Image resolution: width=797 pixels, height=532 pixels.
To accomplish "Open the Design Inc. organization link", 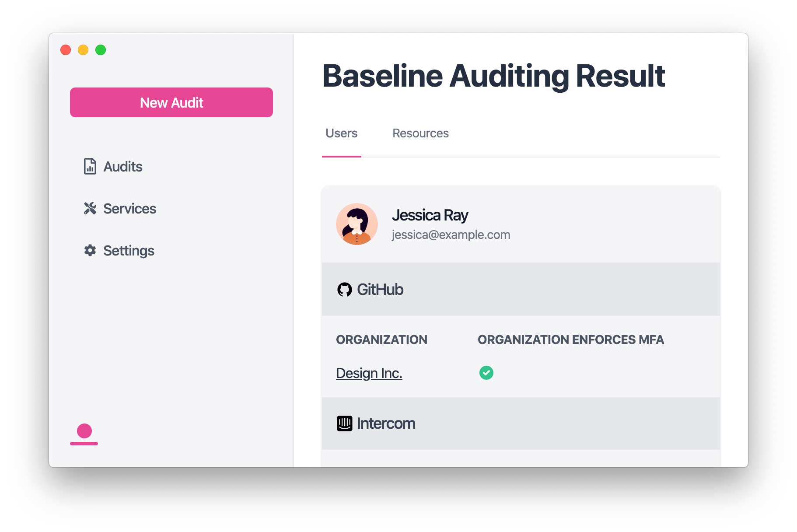I will tap(369, 373).
